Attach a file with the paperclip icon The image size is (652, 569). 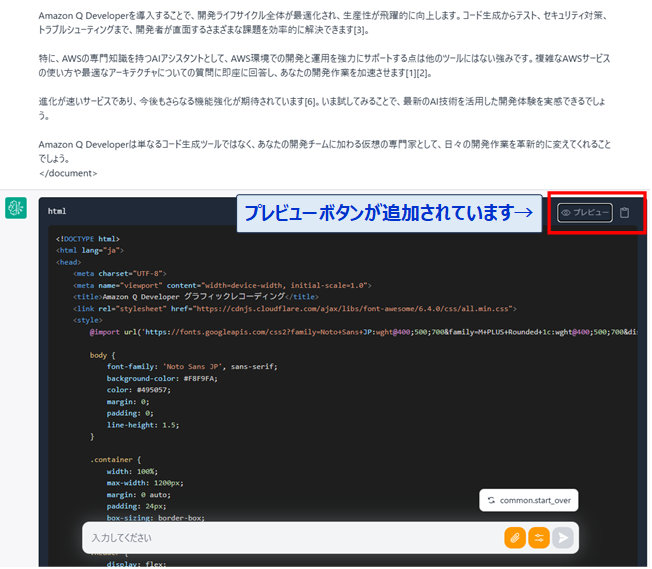[x=515, y=538]
